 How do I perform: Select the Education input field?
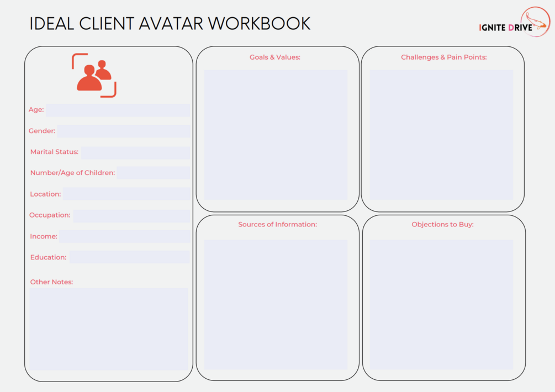[x=130, y=257]
